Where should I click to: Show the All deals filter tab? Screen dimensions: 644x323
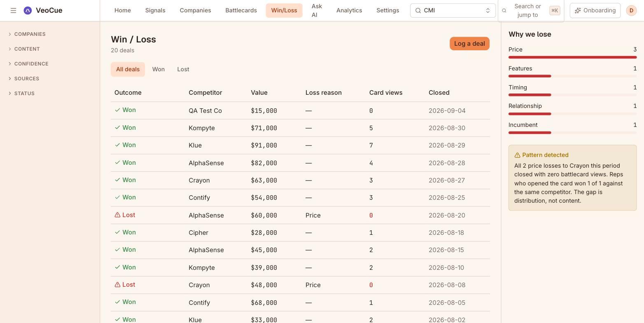pyautogui.click(x=128, y=69)
